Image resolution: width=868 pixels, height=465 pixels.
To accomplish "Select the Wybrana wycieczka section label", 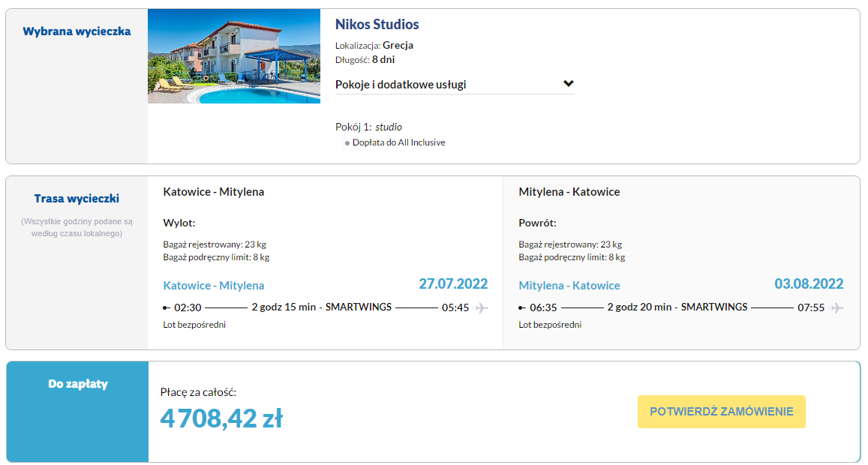I will 77,31.
